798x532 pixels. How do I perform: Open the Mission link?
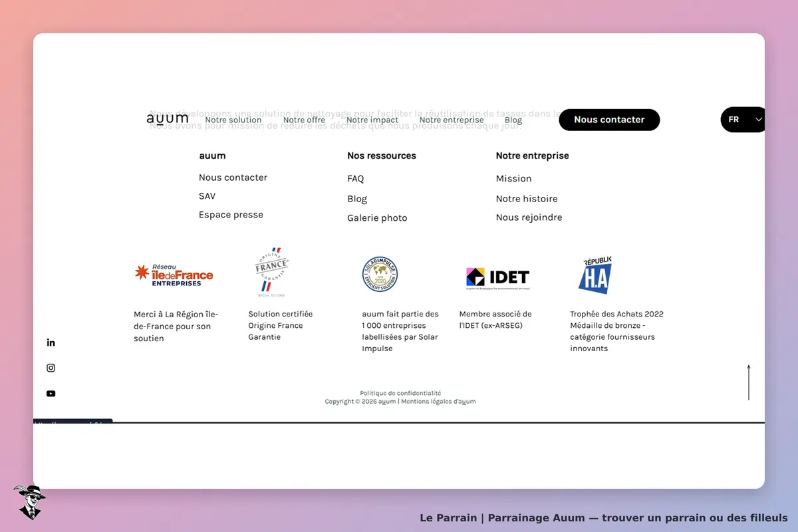[514, 179]
